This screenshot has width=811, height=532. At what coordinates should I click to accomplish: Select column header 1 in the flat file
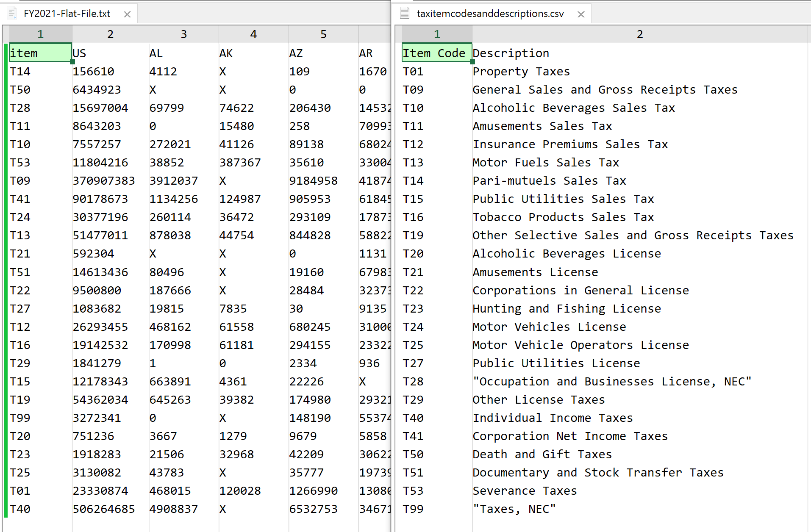(x=41, y=34)
